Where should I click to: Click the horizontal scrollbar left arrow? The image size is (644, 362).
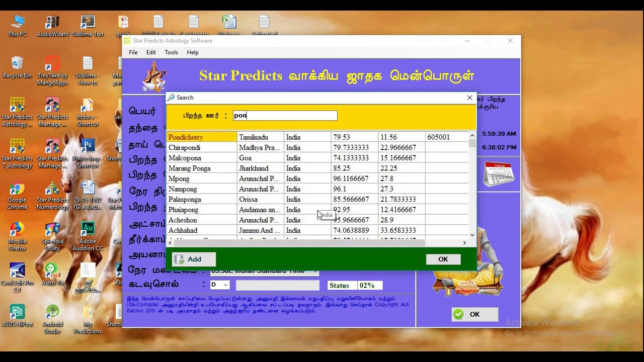170,243
